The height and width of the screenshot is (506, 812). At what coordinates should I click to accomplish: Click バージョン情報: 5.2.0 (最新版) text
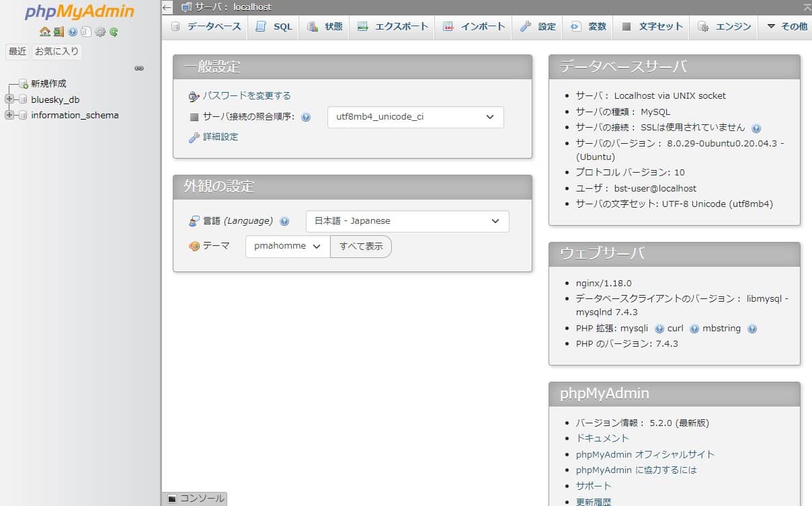(643, 423)
